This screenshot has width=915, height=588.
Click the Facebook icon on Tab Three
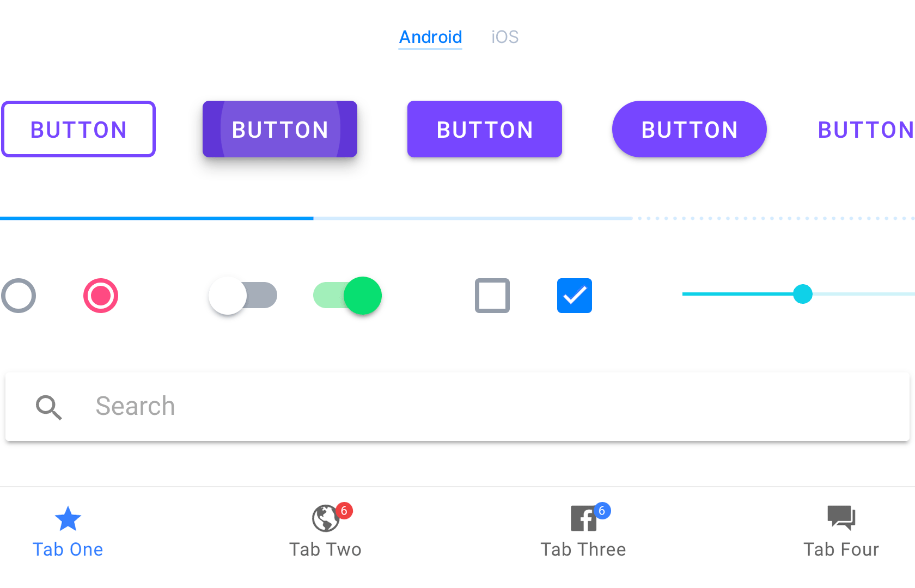(583, 518)
